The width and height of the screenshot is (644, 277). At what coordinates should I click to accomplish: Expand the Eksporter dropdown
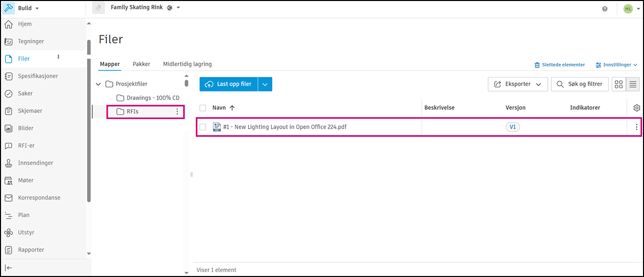[518, 84]
